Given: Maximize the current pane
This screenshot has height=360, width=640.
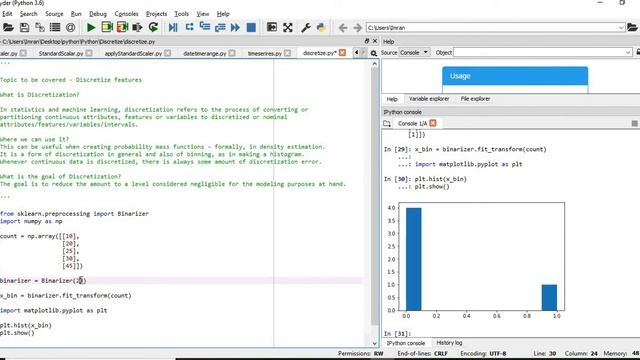Looking at the screenshot, I should [x=272, y=27].
